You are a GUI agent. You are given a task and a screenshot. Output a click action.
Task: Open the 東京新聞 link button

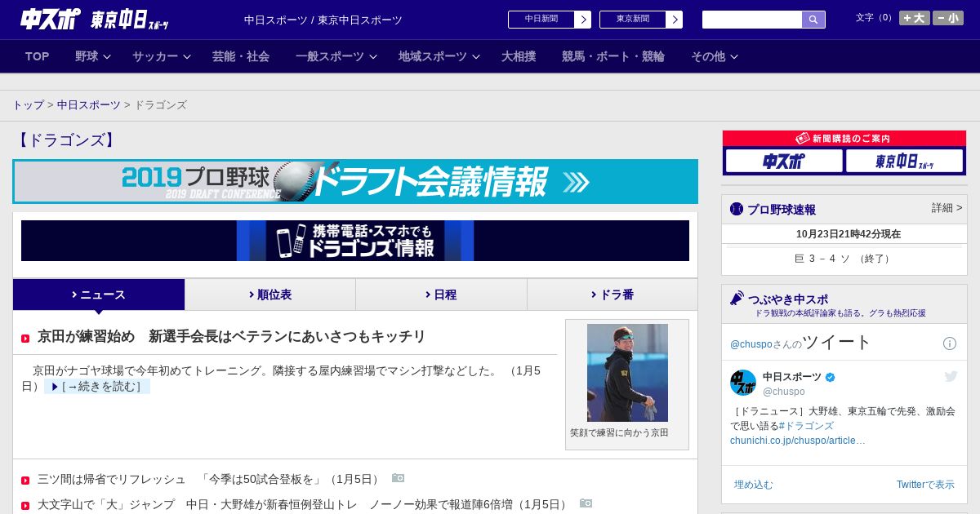click(x=633, y=20)
